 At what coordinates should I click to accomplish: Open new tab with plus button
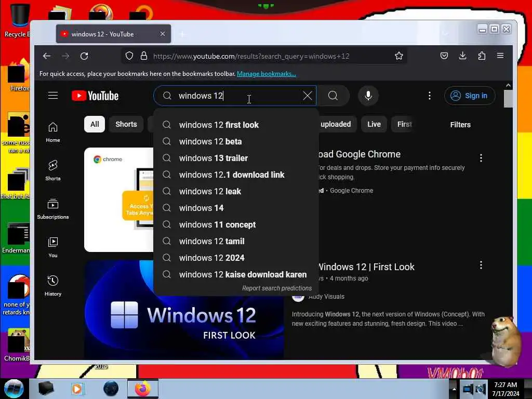(x=182, y=34)
